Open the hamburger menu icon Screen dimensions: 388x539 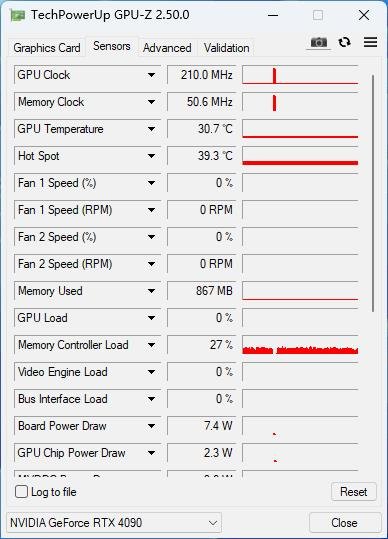coord(370,42)
